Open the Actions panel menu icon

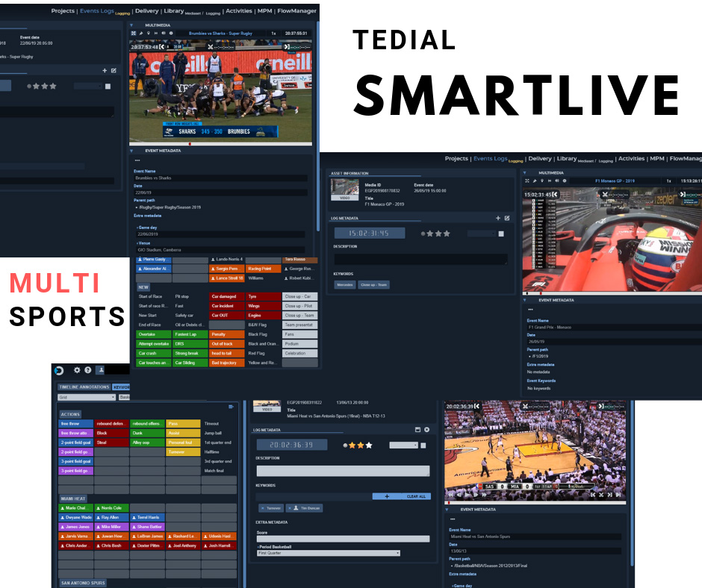231,407
